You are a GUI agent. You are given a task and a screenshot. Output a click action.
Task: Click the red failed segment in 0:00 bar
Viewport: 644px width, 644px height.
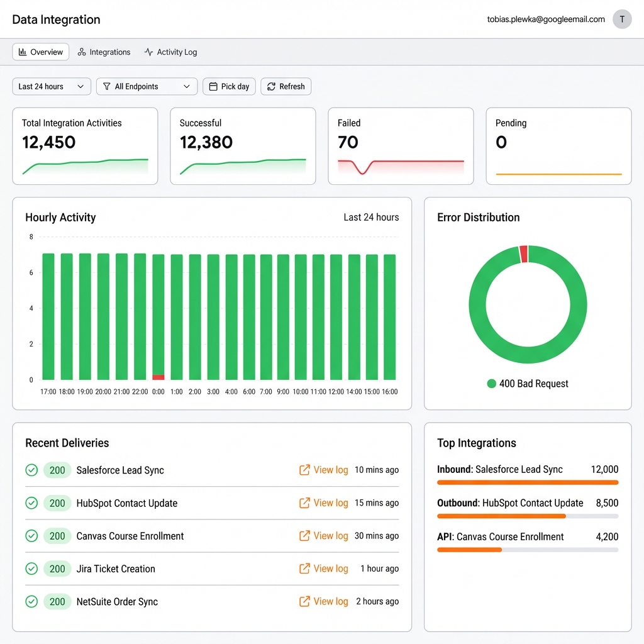(158, 377)
